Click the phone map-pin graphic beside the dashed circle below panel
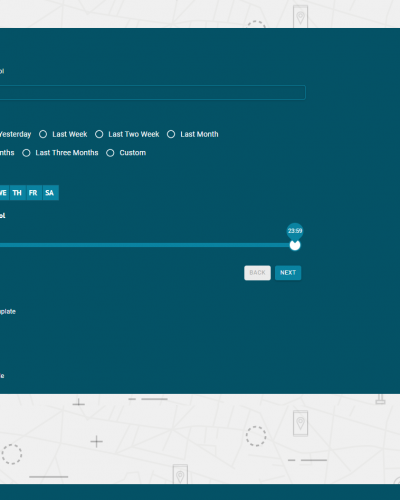The width and height of the screenshot is (400, 500). (x=300, y=423)
